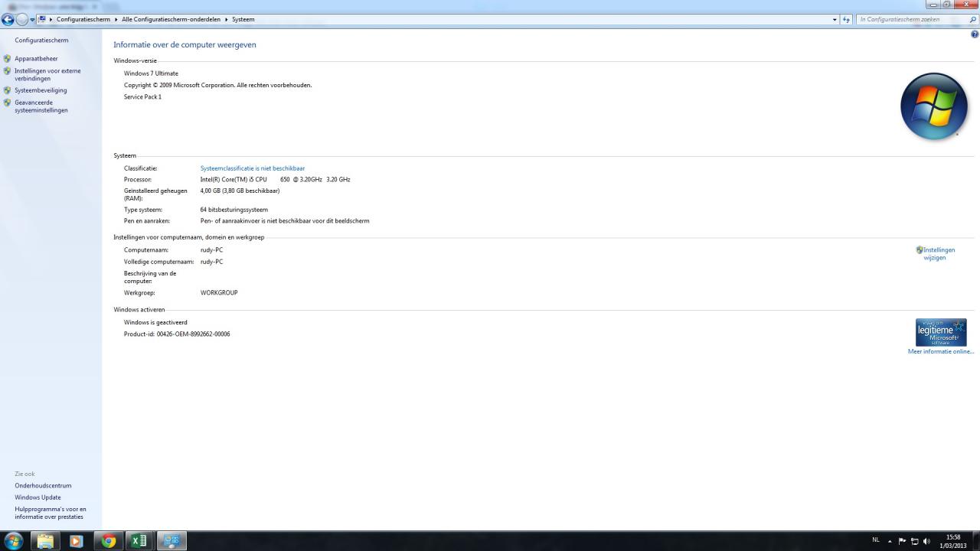Click the NL language indicator in the tray
Image resolution: width=980 pixels, height=551 pixels.
click(876, 540)
